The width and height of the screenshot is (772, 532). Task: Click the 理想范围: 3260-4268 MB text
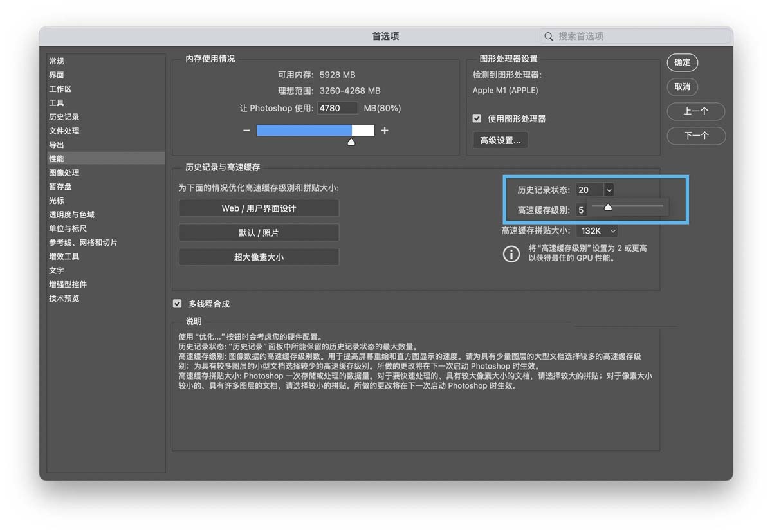coord(329,91)
